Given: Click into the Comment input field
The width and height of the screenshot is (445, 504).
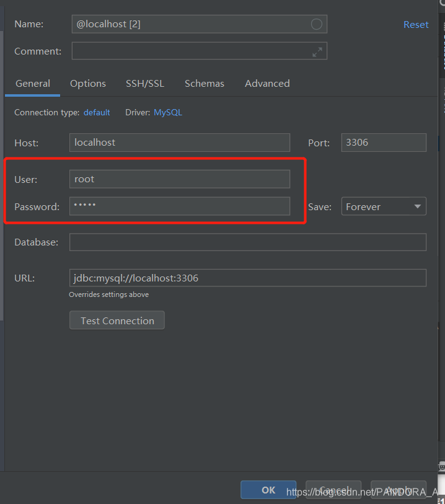Looking at the screenshot, I should point(199,51).
